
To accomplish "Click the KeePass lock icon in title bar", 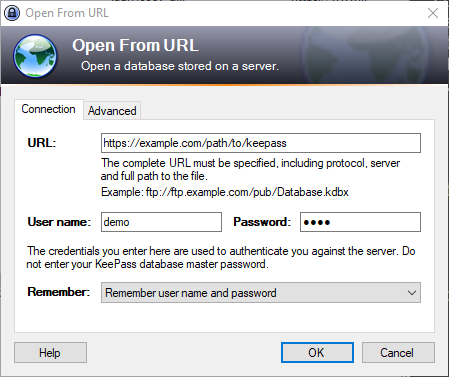I will pyautogui.click(x=12, y=13).
